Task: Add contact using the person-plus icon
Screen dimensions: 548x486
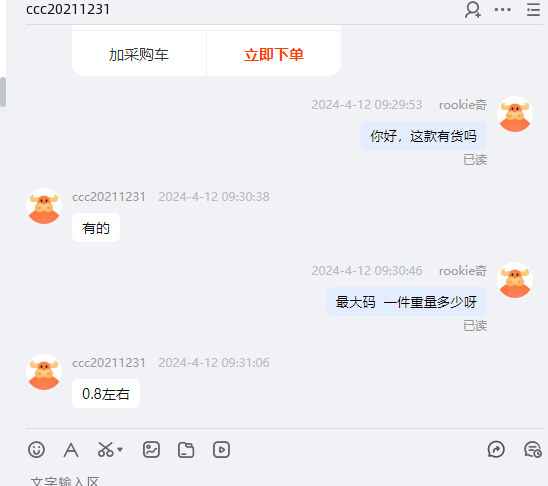Action: click(473, 9)
